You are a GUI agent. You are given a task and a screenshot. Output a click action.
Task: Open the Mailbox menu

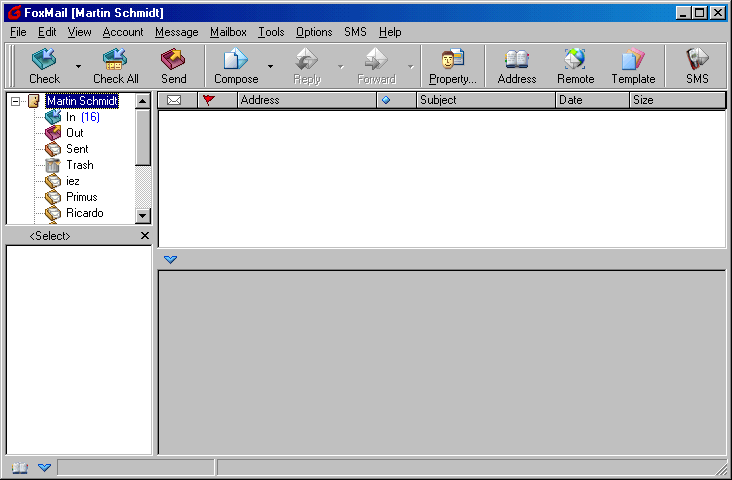[228, 32]
